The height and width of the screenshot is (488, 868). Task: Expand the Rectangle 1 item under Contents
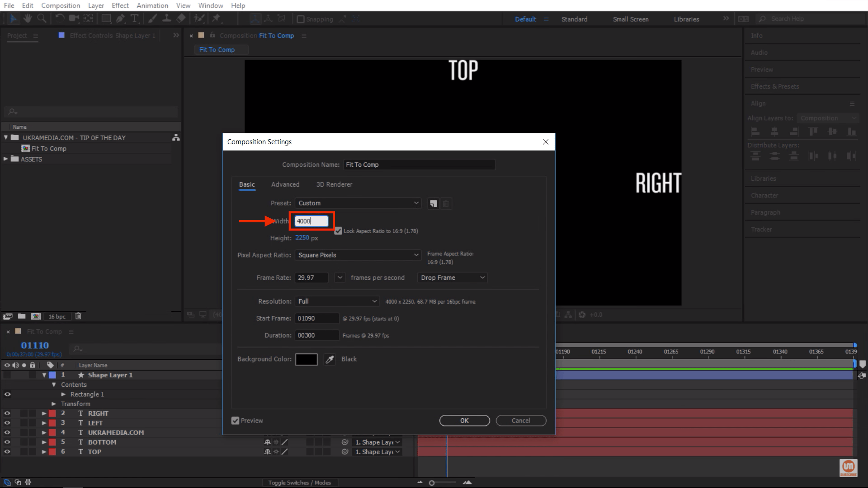click(x=63, y=394)
